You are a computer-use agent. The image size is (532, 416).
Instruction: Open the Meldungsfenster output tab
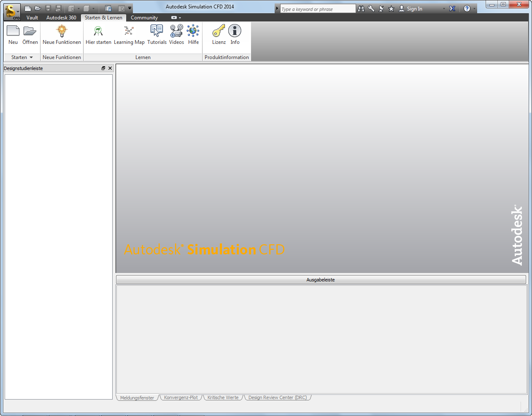click(x=137, y=398)
